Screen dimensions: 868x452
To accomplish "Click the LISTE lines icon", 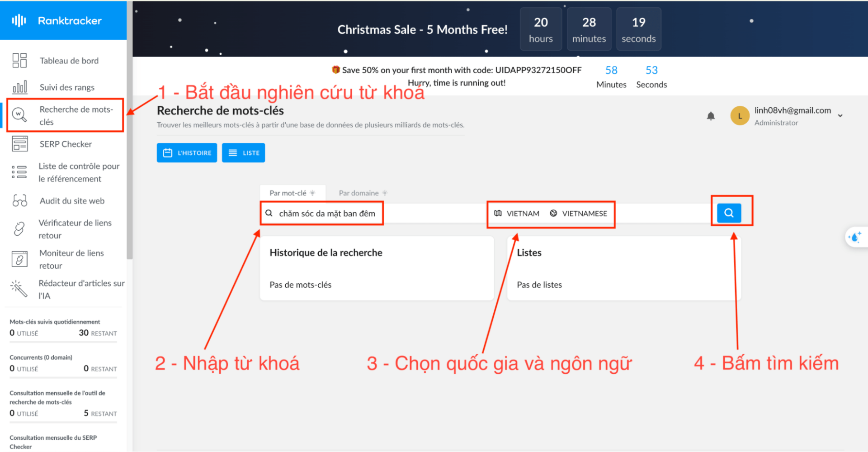I will tap(233, 153).
